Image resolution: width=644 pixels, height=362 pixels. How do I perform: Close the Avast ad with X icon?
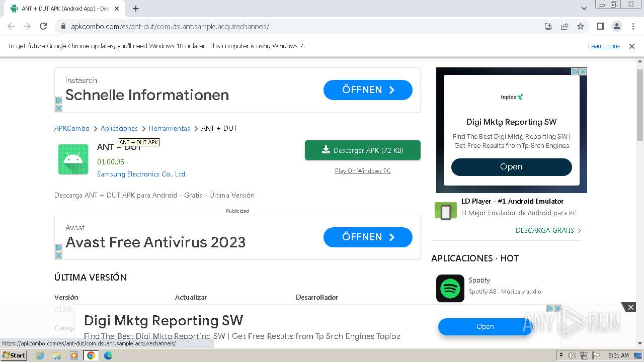coord(58,255)
